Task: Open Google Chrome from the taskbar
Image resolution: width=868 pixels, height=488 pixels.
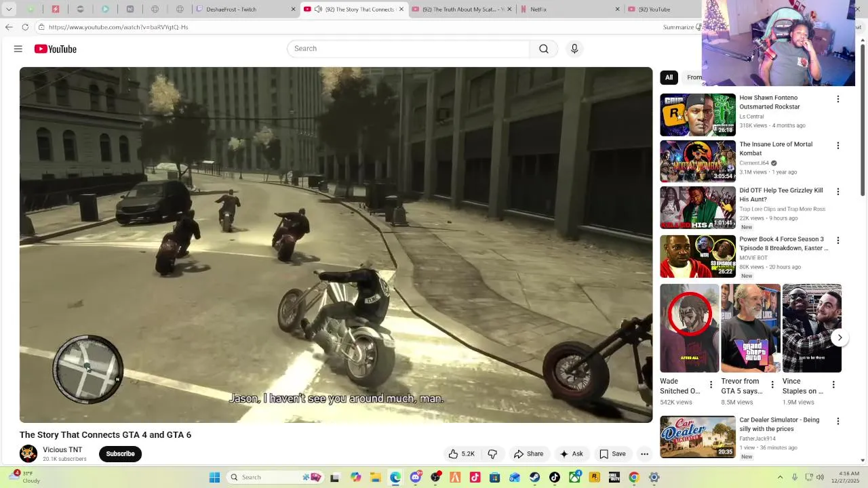Action: (634, 477)
